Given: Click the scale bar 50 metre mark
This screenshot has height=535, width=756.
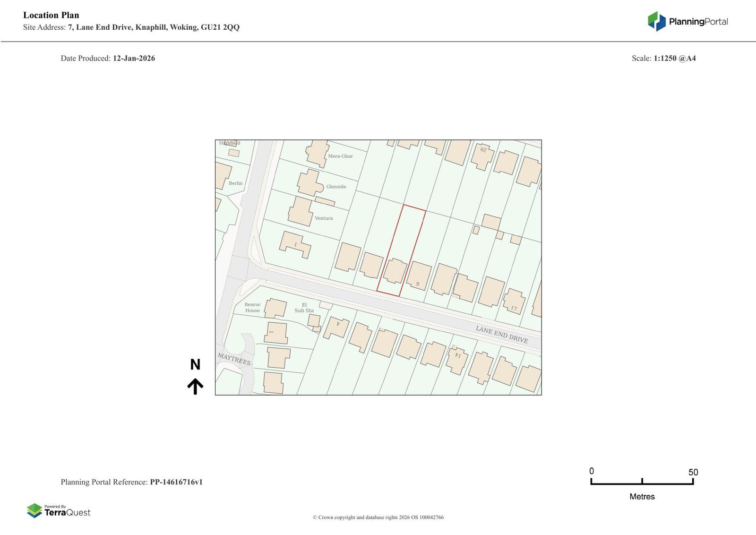Looking at the screenshot, I should 693,481.
